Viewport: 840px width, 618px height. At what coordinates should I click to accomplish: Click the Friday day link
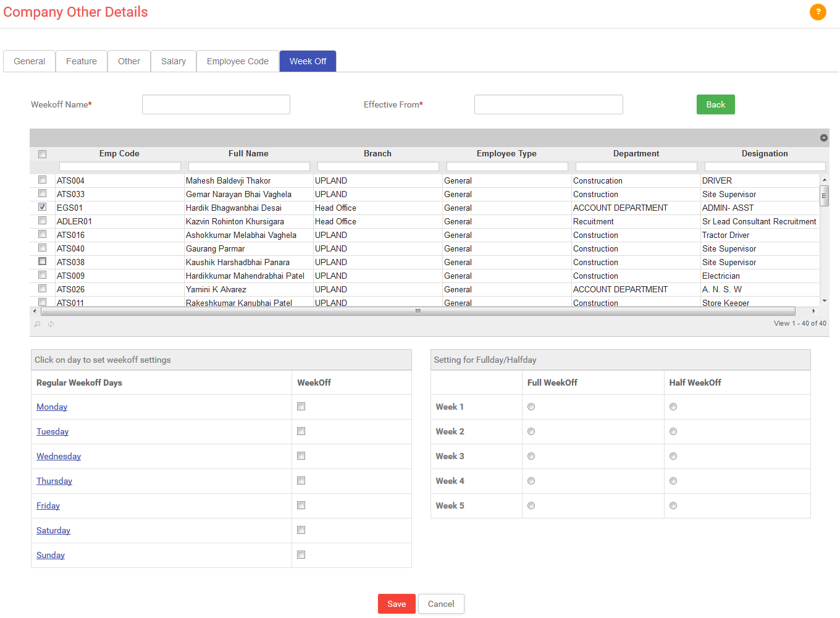48,506
